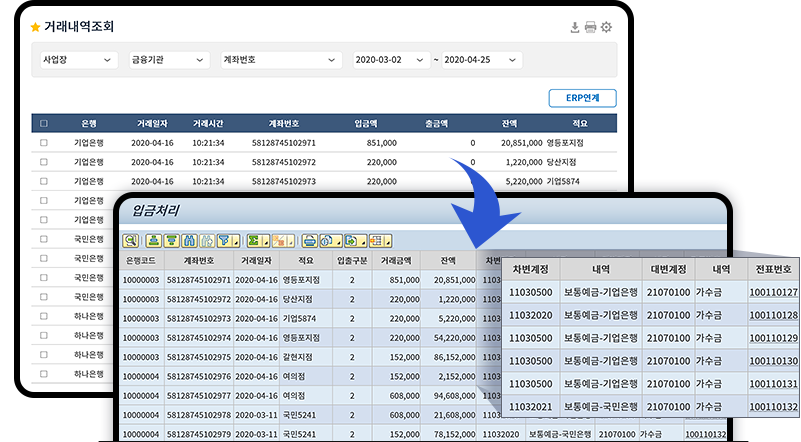Viewport: 801px width, 442px height.
Task: Open voucher number 100110127 link
Action: pyautogui.click(x=773, y=292)
